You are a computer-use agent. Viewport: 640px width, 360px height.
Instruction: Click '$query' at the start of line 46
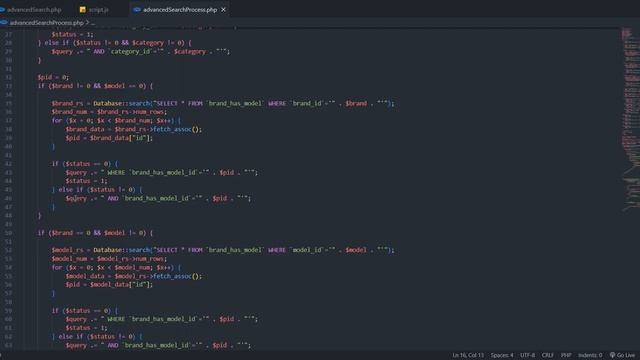76,198
